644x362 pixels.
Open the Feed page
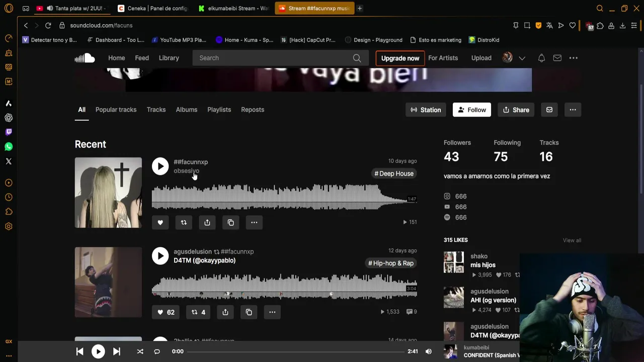[x=142, y=58]
